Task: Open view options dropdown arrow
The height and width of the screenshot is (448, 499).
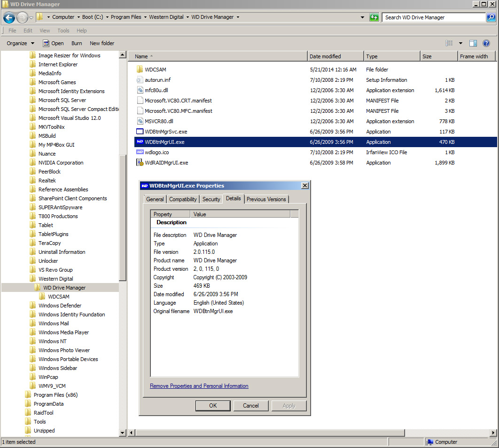Action: click(460, 43)
